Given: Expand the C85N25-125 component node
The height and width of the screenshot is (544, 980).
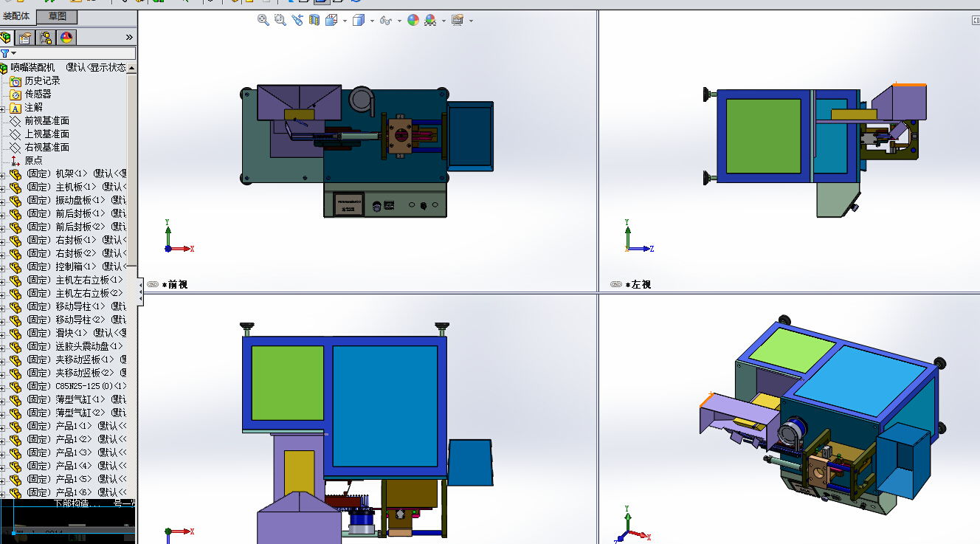Looking at the screenshot, I should click(x=2, y=388).
